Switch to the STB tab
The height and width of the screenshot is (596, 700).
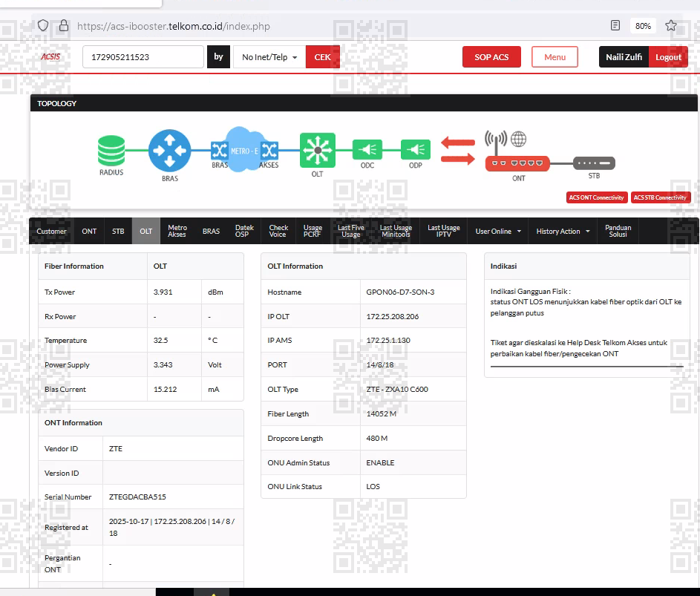(x=118, y=232)
